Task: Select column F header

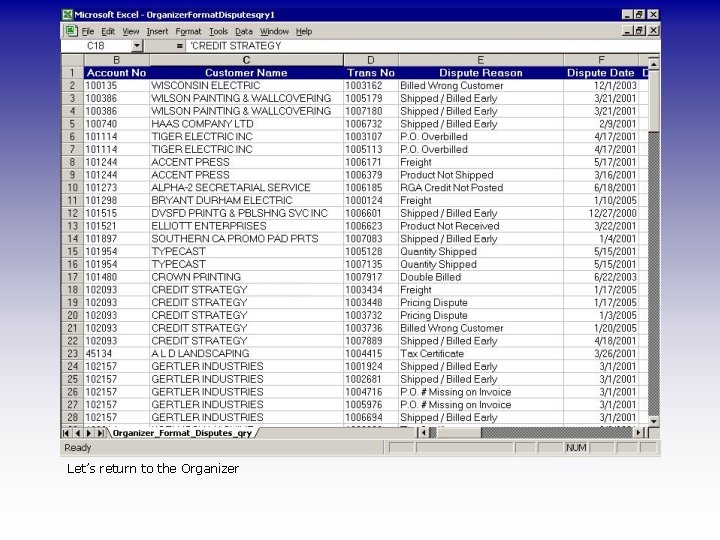Action: [x=601, y=60]
